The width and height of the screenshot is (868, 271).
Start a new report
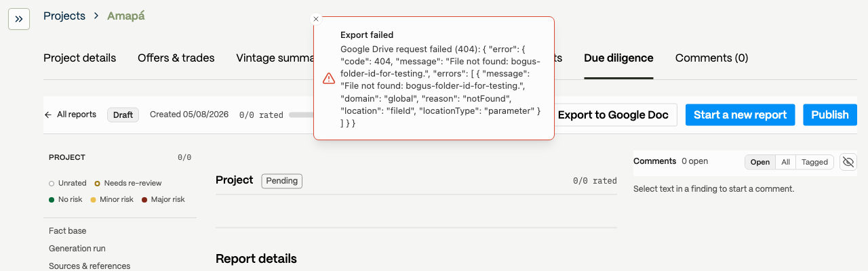coord(740,114)
